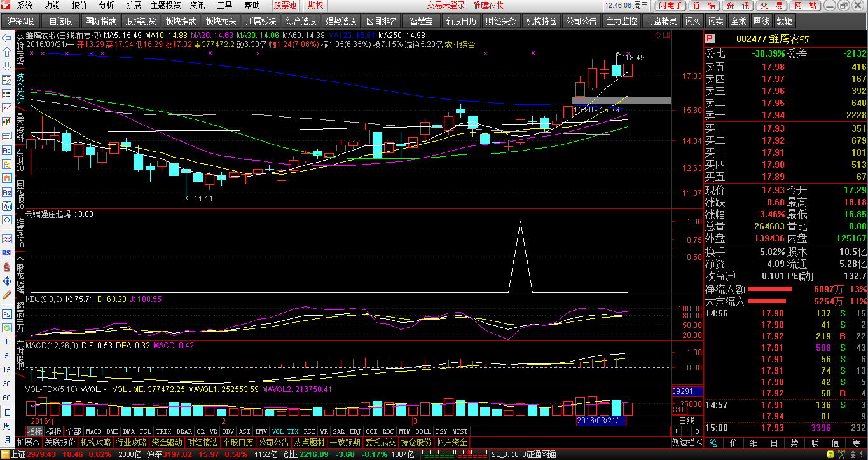Screen dimensions: 868x460
Task: Select the blue move-cross tool icon
Action: (x=6, y=281)
